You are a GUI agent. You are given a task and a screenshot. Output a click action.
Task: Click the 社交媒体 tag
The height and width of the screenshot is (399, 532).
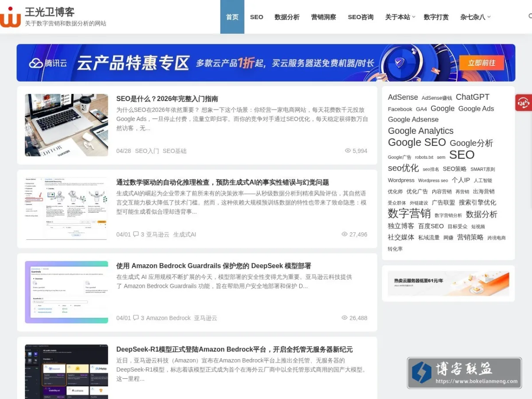(401, 237)
